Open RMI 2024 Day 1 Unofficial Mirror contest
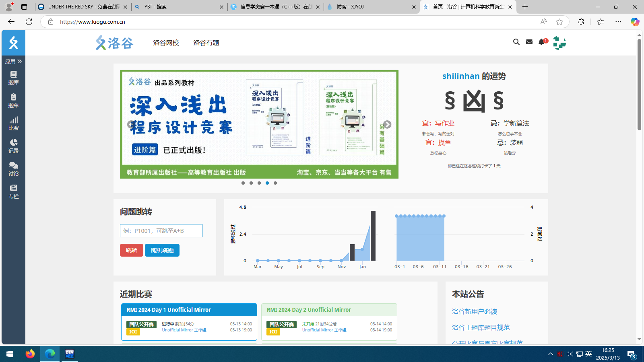This screenshot has height=362, width=644. click(x=169, y=310)
